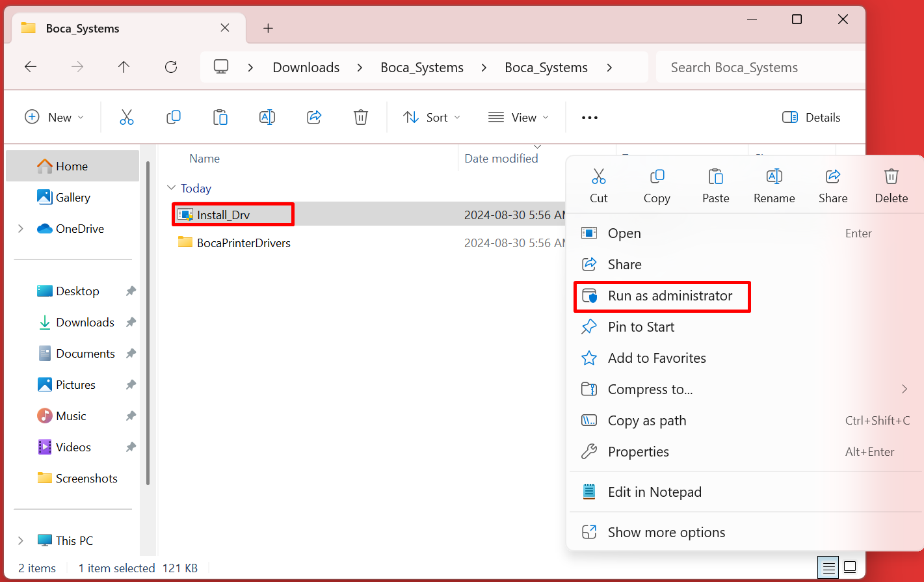Select Copy in the context menu
Viewport: 924px width, 582px height.
(x=657, y=185)
